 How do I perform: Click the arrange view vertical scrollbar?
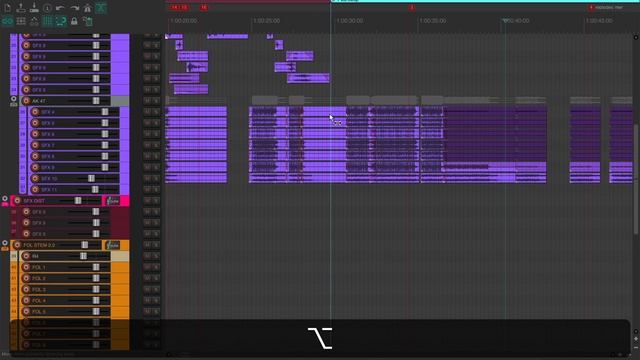pyautogui.click(x=636, y=180)
